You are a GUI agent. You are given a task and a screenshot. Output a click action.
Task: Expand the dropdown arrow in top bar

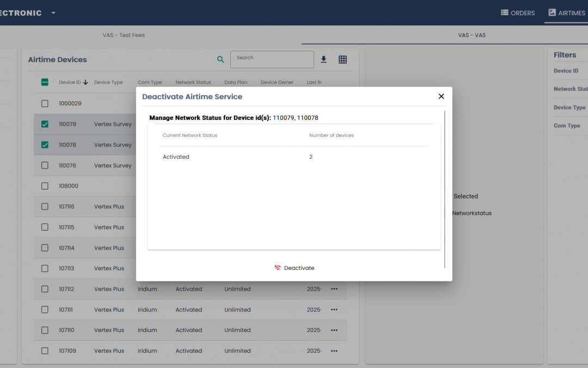point(53,13)
